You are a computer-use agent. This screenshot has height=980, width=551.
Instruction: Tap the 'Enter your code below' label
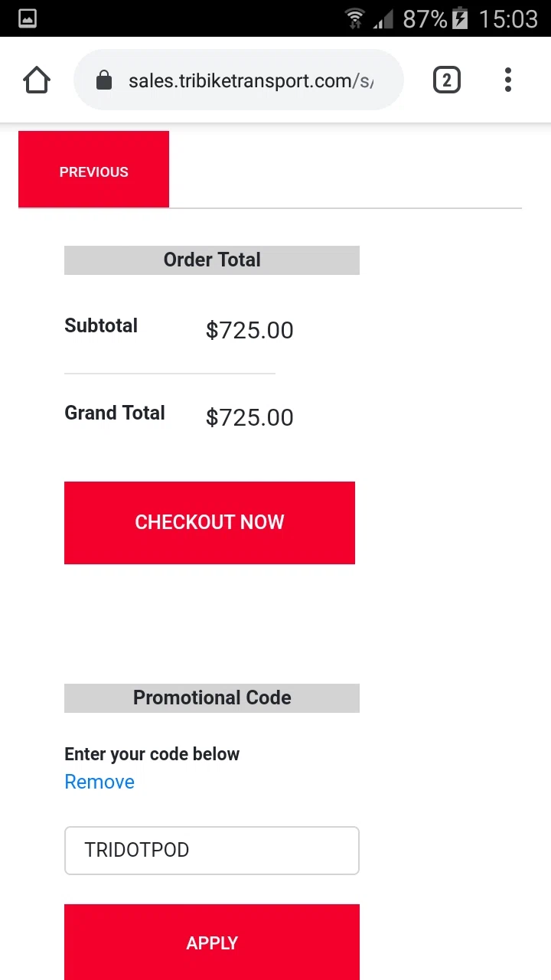pos(152,754)
